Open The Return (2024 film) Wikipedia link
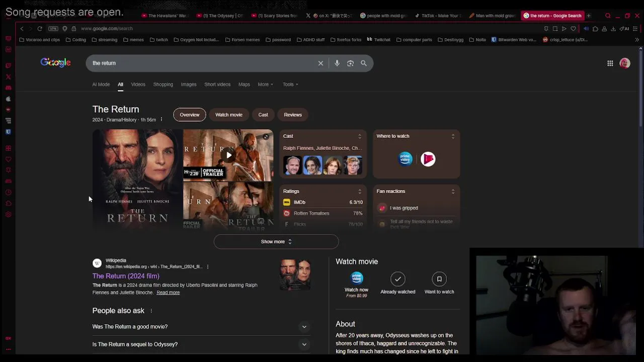 (126, 276)
